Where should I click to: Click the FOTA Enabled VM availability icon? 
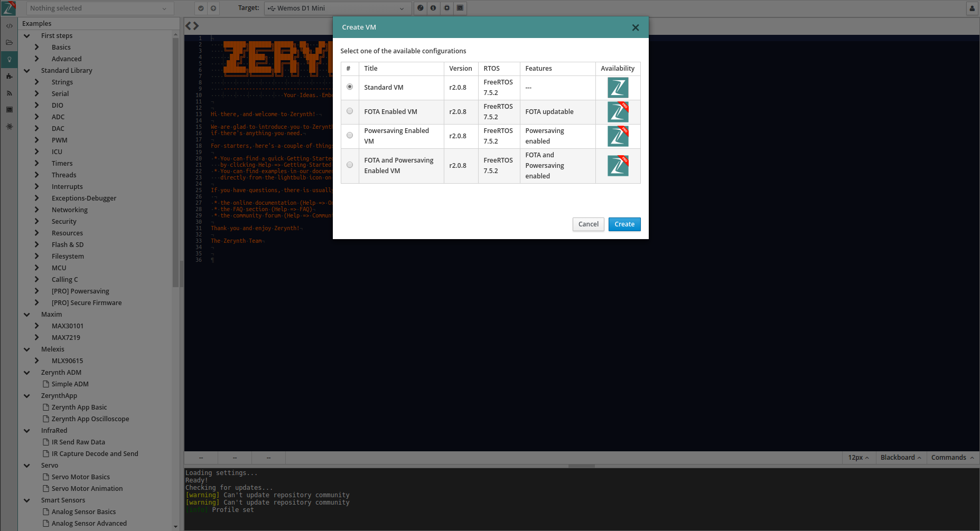(x=618, y=112)
